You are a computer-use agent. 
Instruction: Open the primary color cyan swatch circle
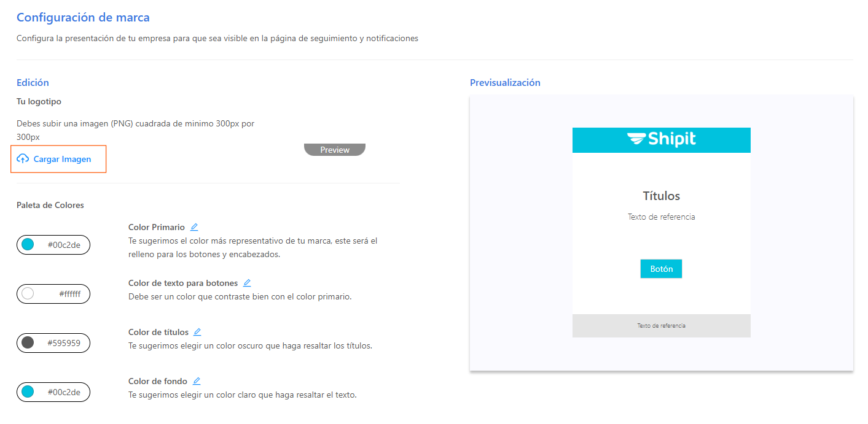pyautogui.click(x=28, y=245)
